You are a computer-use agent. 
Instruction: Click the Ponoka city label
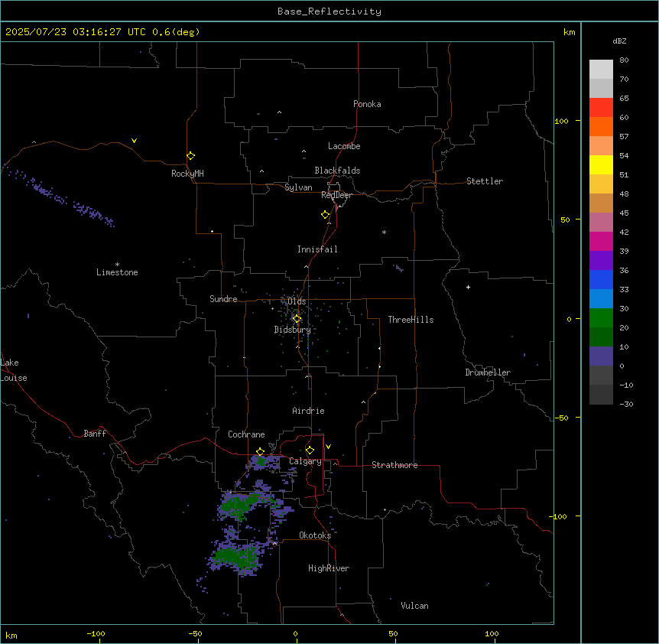click(x=367, y=104)
